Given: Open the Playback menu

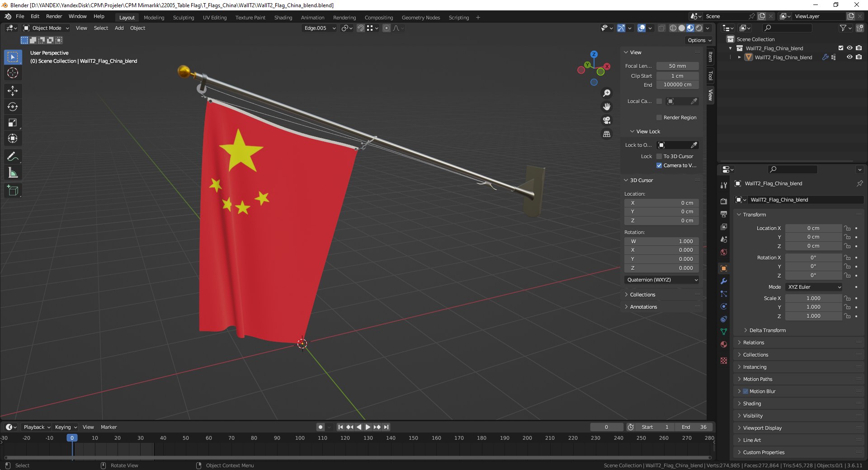Looking at the screenshot, I should [x=37, y=427].
